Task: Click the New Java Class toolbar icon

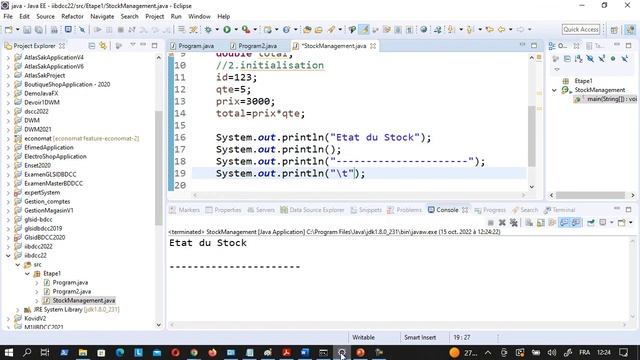Action: [287, 29]
